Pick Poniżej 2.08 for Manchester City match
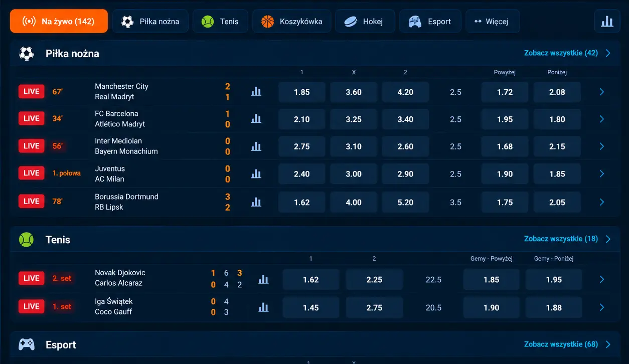Screen dimensions: 629x364 (x=557, y=92)
